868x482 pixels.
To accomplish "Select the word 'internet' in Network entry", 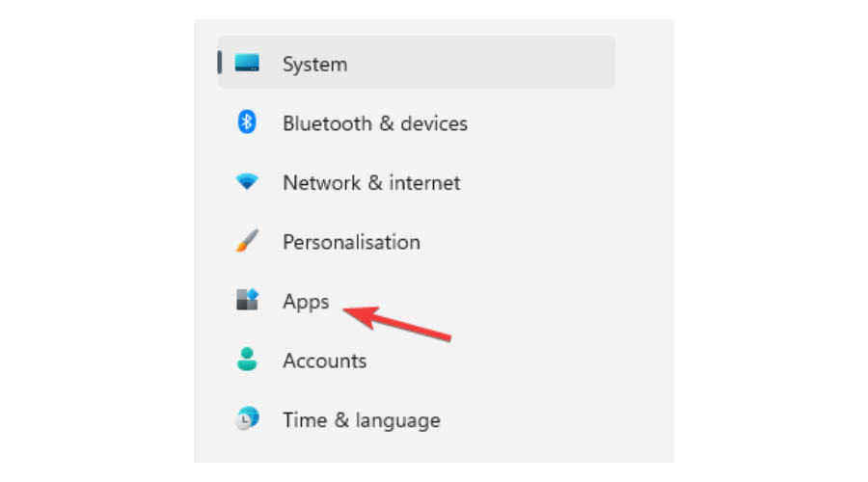I will pos(424,182).
